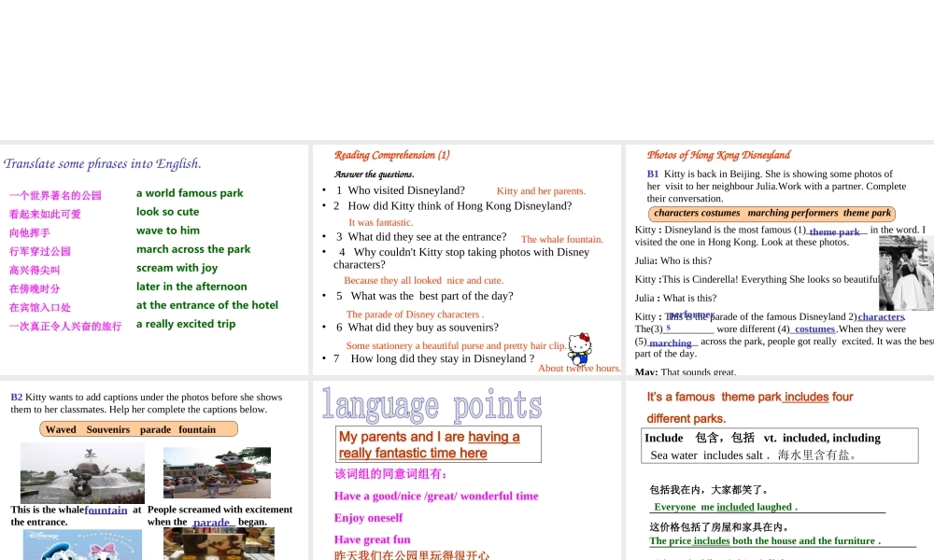Open the Photos of Hong Kong Disneyland slide
Screen dimensions: 934x560
[x=780, y=259]
